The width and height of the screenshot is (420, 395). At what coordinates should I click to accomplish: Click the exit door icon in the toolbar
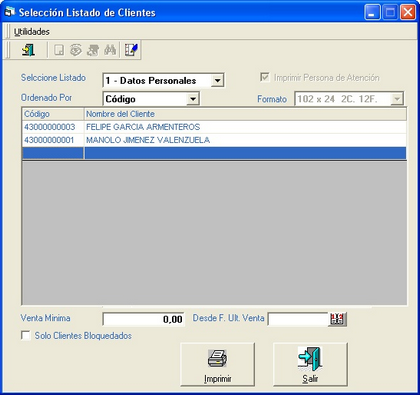(x=28, y=50)
